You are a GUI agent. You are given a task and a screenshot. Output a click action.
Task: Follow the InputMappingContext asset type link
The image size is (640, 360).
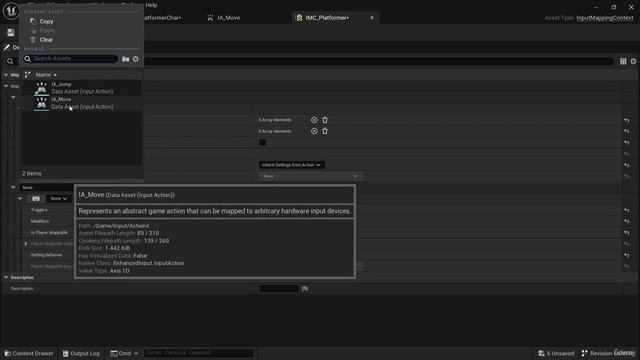(604, 18)
